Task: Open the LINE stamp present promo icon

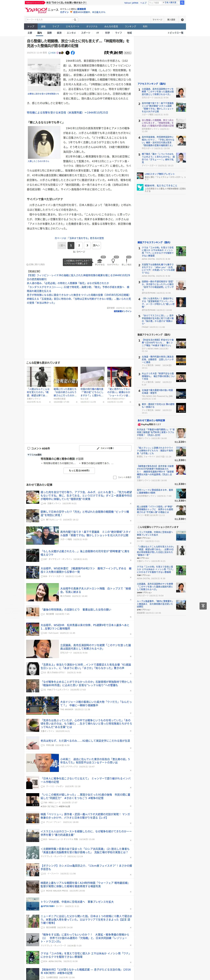Action: pyautogui.click(x=140, y=175)
